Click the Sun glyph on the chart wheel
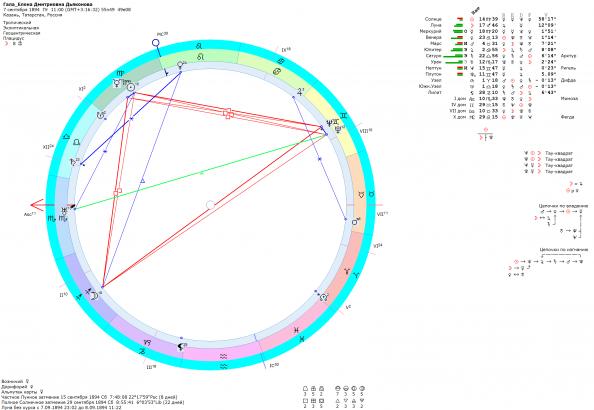Viewport: 594px width, 410px height. click(131, 88)
